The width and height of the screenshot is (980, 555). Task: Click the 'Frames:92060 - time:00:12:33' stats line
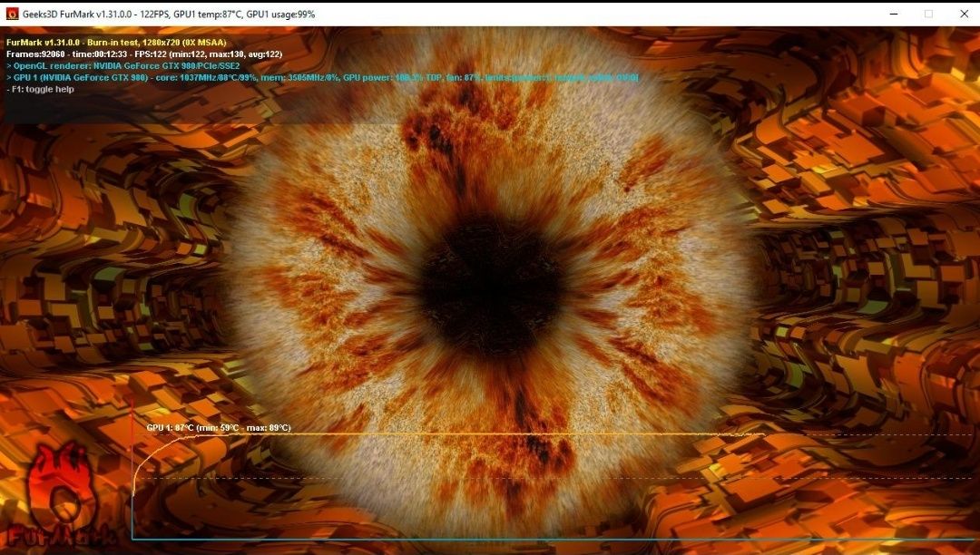(x=144, y=54)
